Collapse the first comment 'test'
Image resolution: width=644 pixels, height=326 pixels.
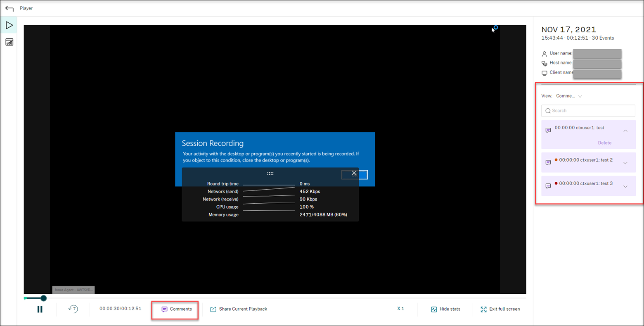point(625,131)
